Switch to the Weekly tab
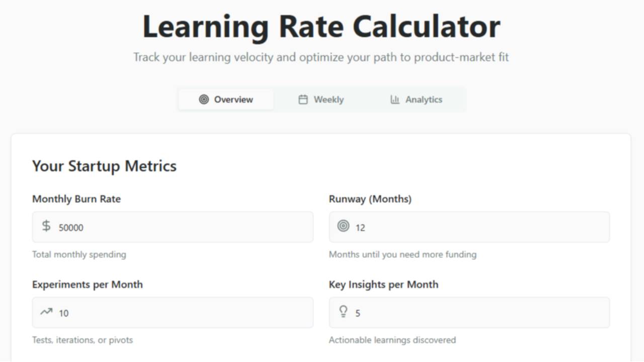This screenshot has width=644, height=362. pyautogui.click(x=321, y=100)
